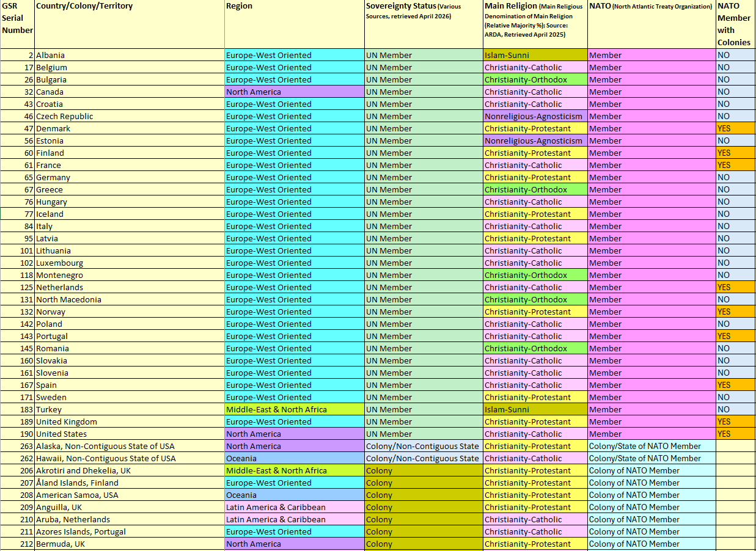
Task: Click the GSR Serial Number header
Action: click(17, 24)
